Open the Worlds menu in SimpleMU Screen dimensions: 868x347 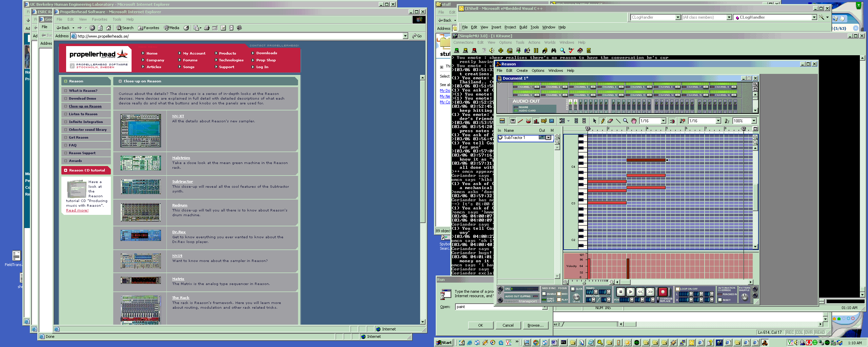coord(550,42)
